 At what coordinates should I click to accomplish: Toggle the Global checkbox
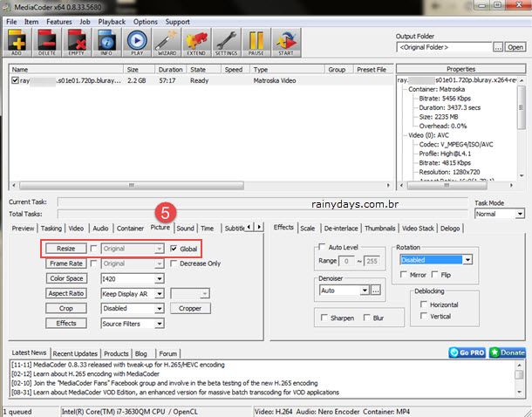pyautogui.click(x=174, y=249)
